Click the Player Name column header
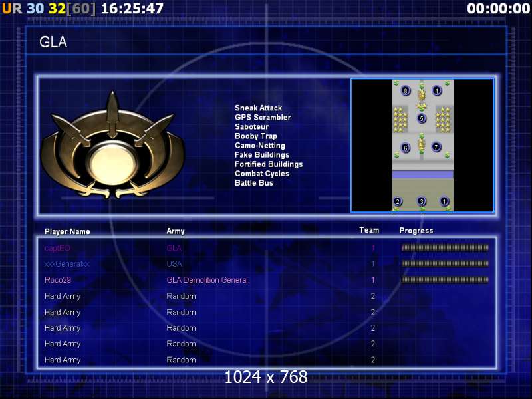Image resolution: width=532 pixels, height=399 pixels. pos(67,231)
